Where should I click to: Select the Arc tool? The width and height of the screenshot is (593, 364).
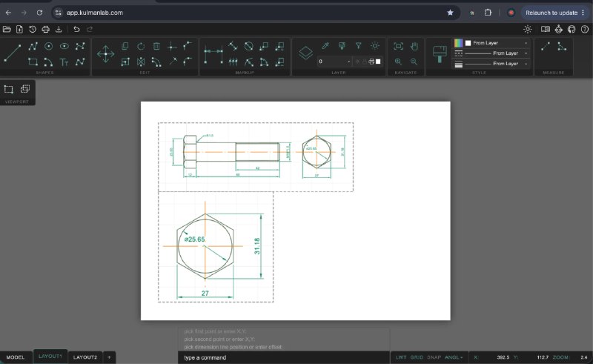point(48,62)
